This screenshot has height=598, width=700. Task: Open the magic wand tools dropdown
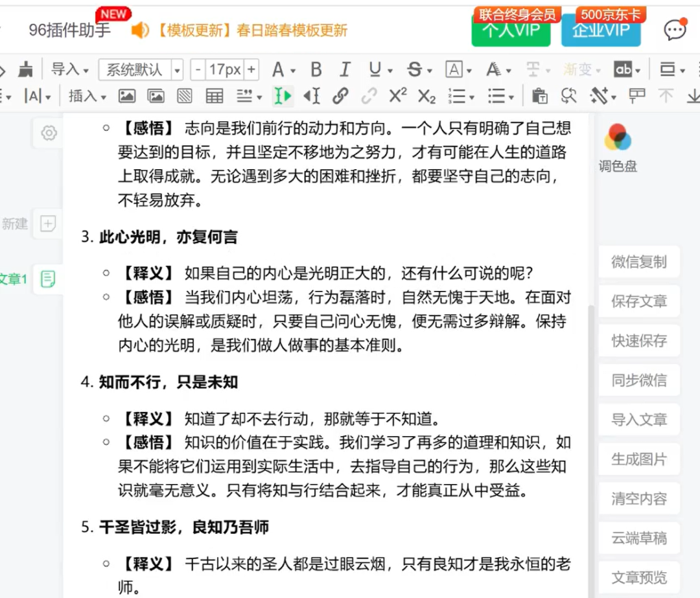click(603, 96)
